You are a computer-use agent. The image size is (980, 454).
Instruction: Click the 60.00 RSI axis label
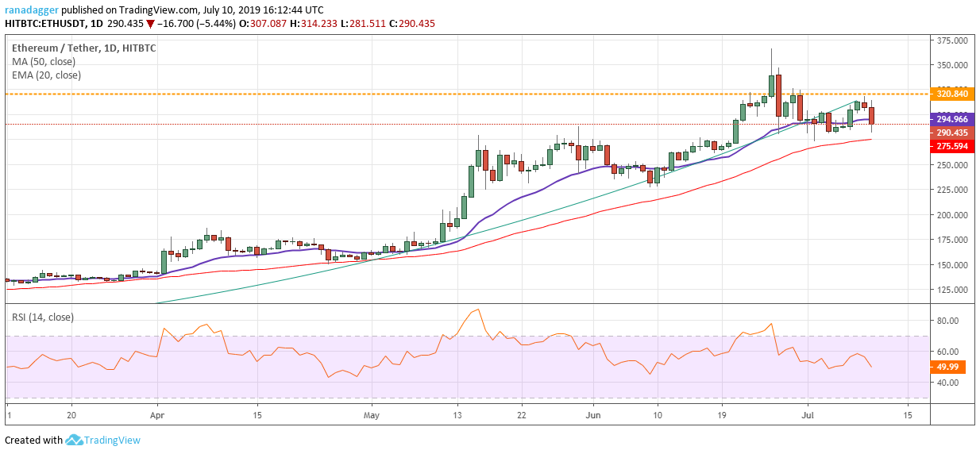pyautogui.click(x=949, y=352)
